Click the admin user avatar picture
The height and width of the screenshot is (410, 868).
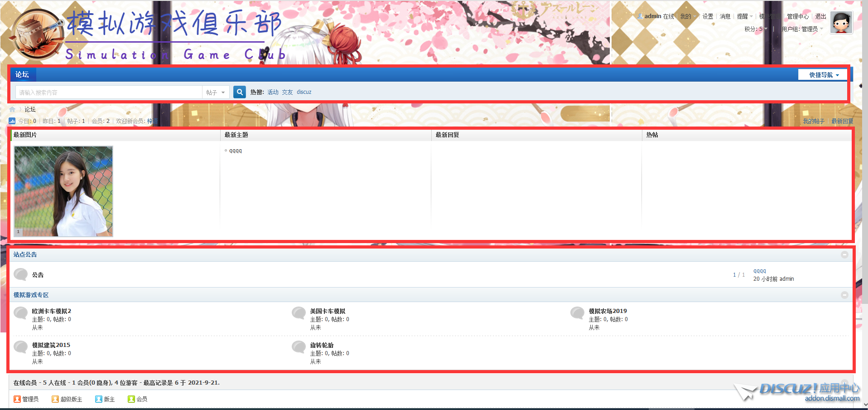click(841, 23)
